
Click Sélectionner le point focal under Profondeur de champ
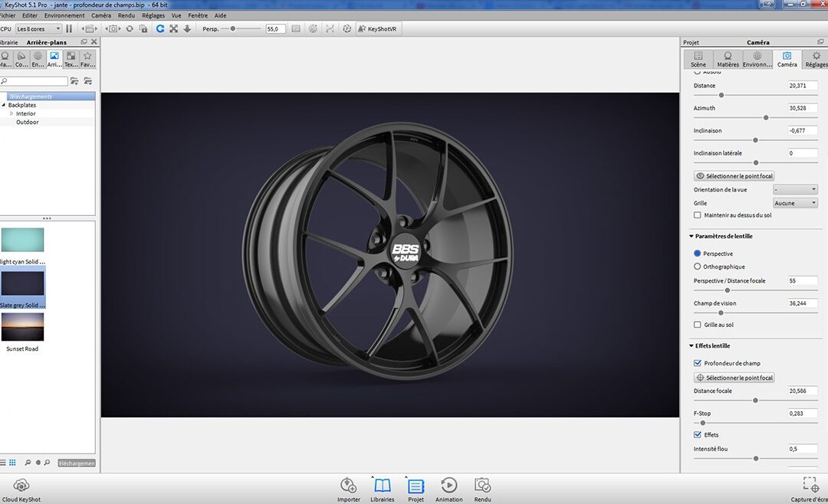click(734, 378)
